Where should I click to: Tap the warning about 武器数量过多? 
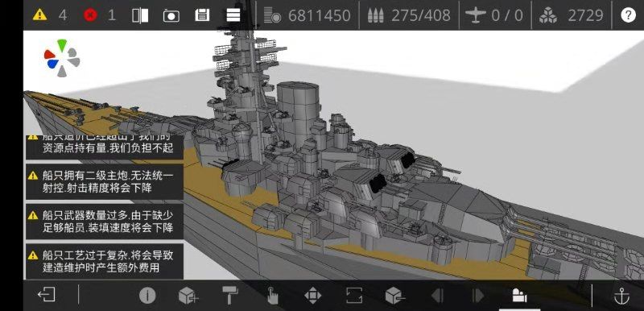[x=105, y=222]
